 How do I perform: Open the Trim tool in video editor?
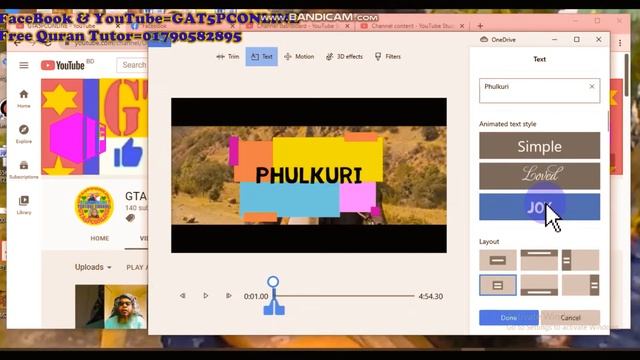[x=228, y=57]
